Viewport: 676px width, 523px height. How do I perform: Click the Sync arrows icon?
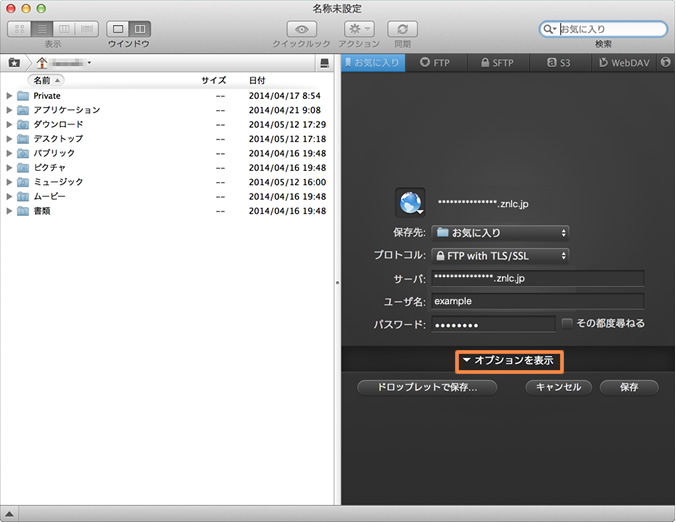point(402,29)
